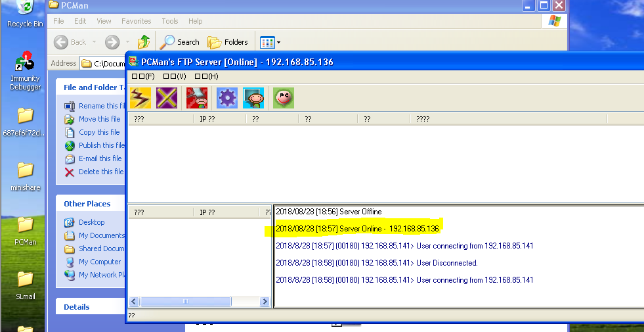Screen dimensions: 644x332
Task: Select the 'User Disconnected.' log line
Action: tap(377, 262)
